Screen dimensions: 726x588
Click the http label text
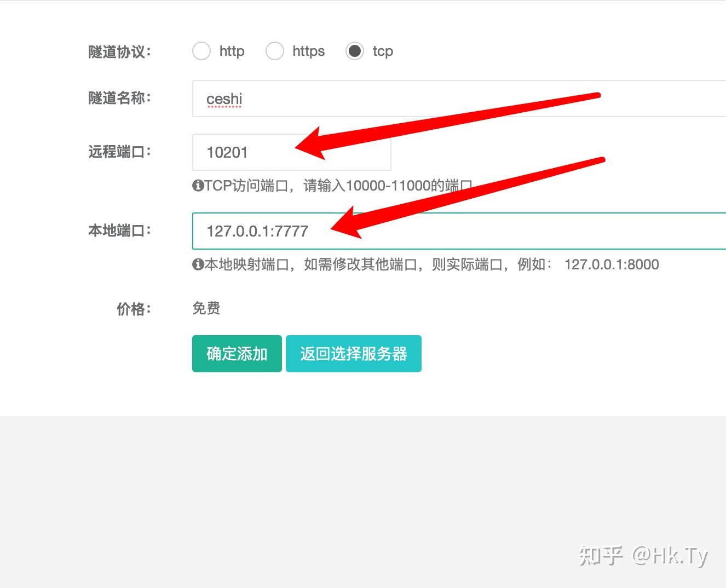pos(232,51)
